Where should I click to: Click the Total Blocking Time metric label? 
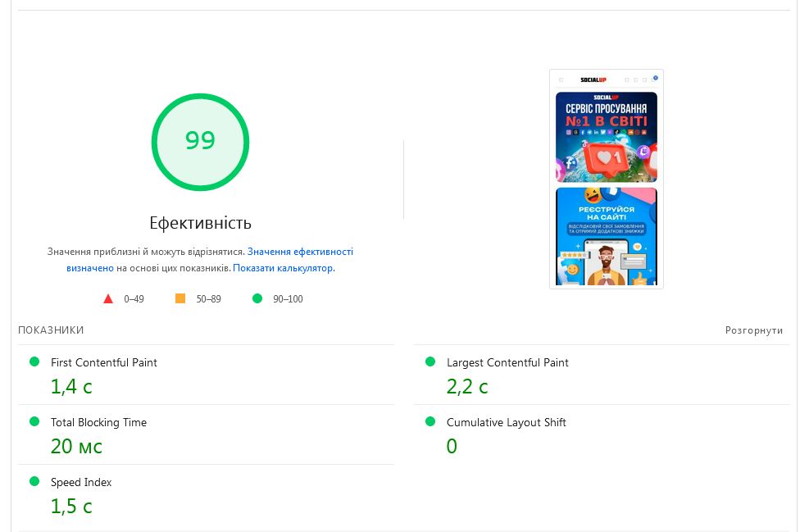[98, 422]
